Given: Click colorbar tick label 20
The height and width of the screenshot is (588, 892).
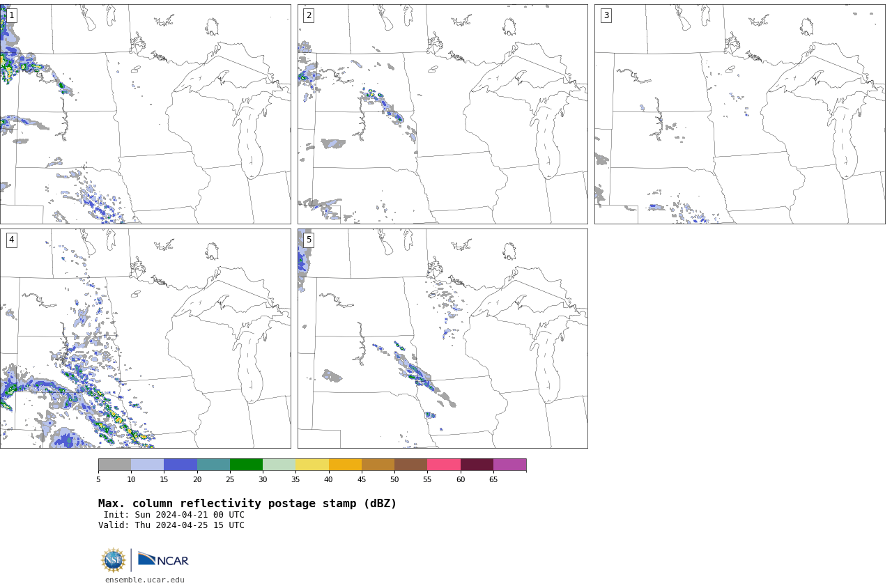Looking at the screenshot, I should point(197,479).
